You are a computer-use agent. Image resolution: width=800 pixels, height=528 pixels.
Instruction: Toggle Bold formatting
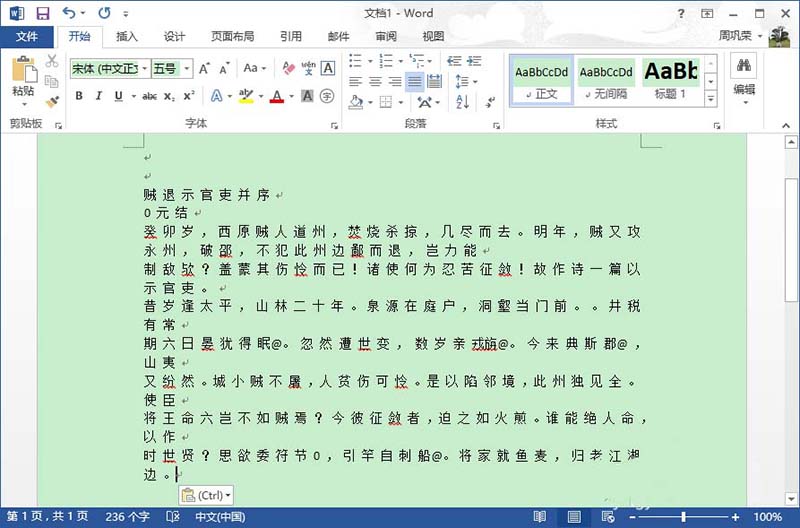78,97
